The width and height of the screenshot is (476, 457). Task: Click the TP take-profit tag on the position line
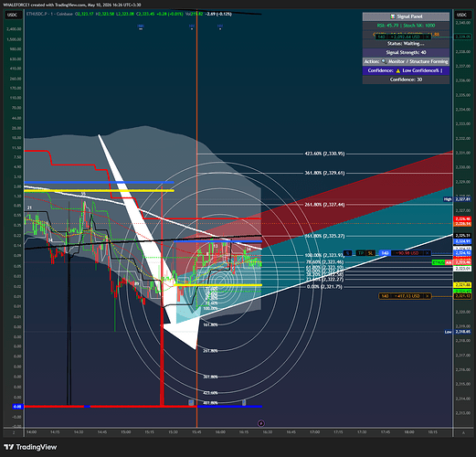pos(361,253)
